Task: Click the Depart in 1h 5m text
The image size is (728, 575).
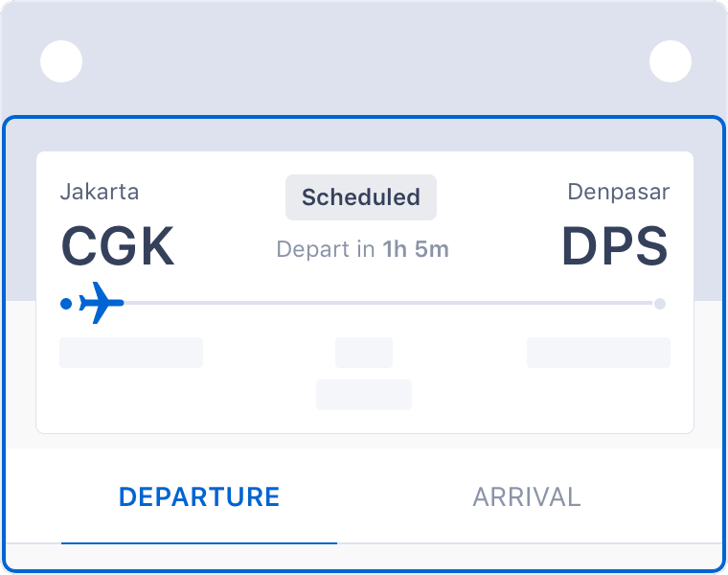Action: (x=363, y=249)
